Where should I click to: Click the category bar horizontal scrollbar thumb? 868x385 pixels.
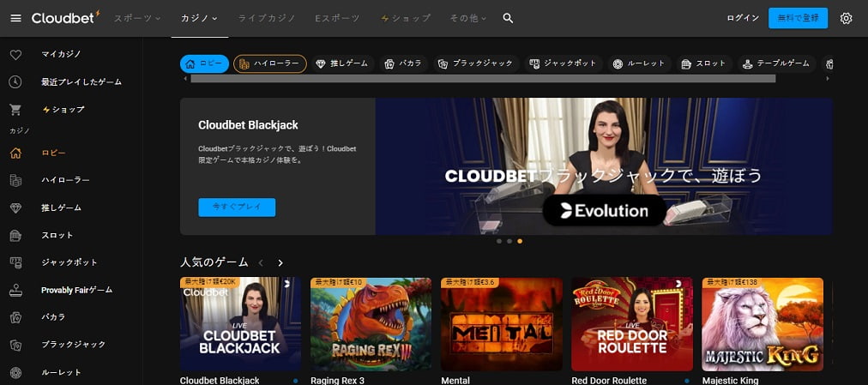click(483, 79)
